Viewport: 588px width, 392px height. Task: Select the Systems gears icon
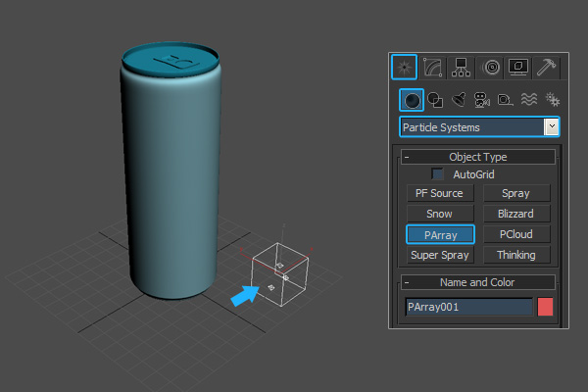click(x=551, y=99)
